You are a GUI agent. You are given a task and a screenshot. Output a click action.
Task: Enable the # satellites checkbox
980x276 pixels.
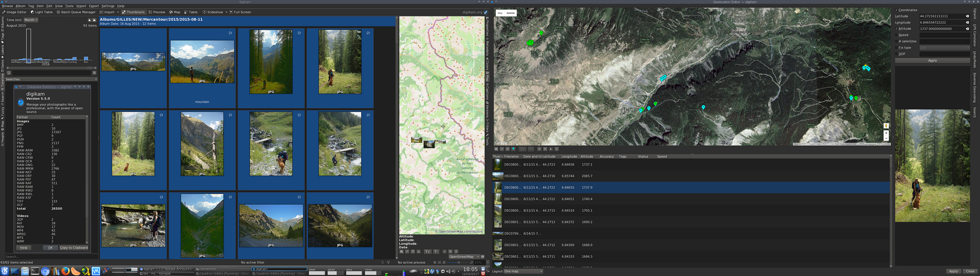[x=896, y=41]
